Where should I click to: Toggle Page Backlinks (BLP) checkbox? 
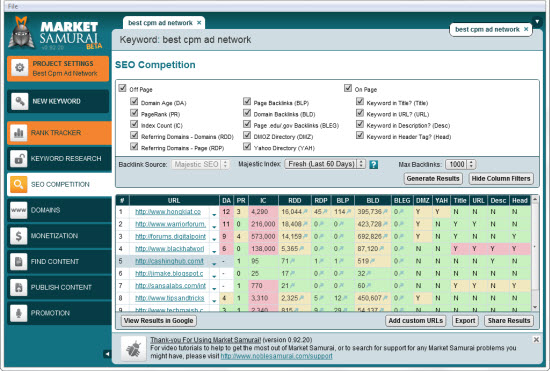pyautogui.click(x=247, y=102)
